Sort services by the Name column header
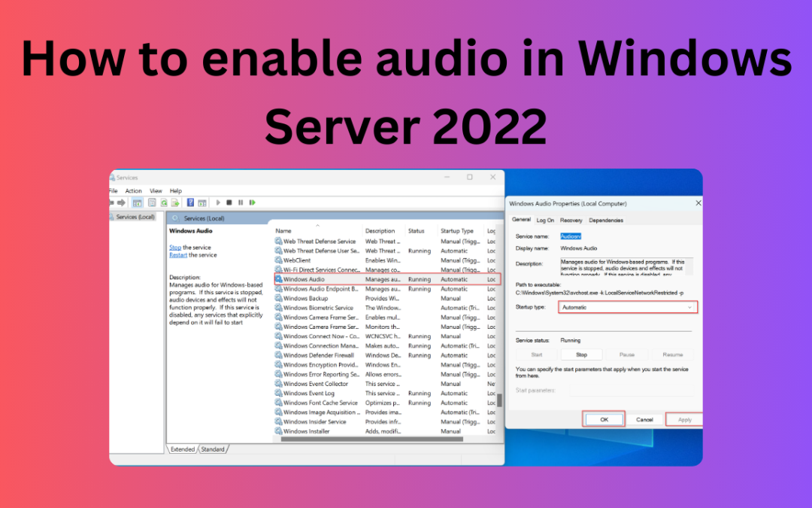Image resolution: width=812 pixels, height=508 pixels. pos(283,231)
